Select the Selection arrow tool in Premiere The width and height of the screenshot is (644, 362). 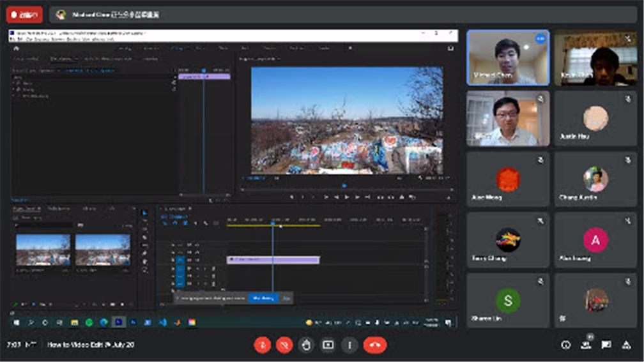(x=145, y=213)
